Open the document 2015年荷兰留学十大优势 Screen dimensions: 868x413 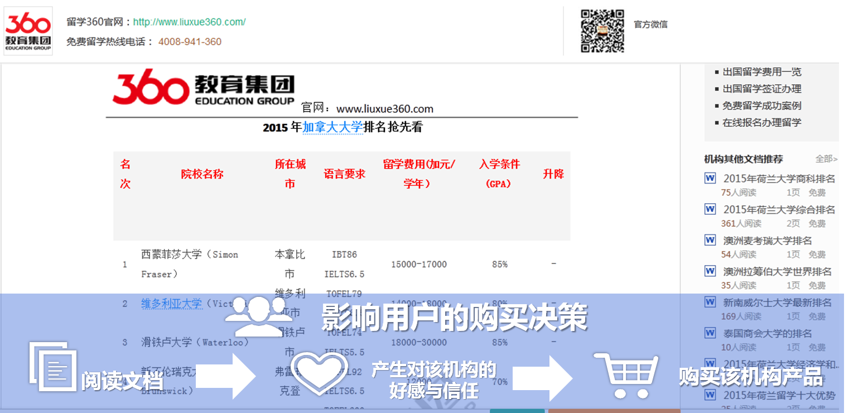(779, 395)
